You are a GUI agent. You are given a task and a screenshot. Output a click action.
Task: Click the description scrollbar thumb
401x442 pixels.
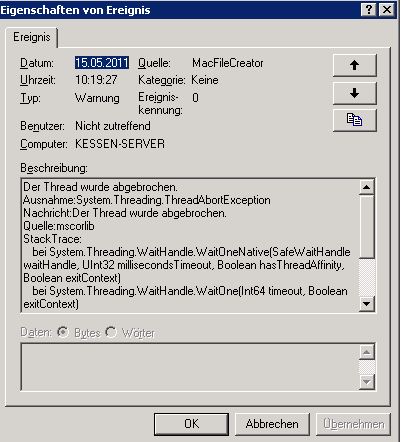(x=367, y=227)
